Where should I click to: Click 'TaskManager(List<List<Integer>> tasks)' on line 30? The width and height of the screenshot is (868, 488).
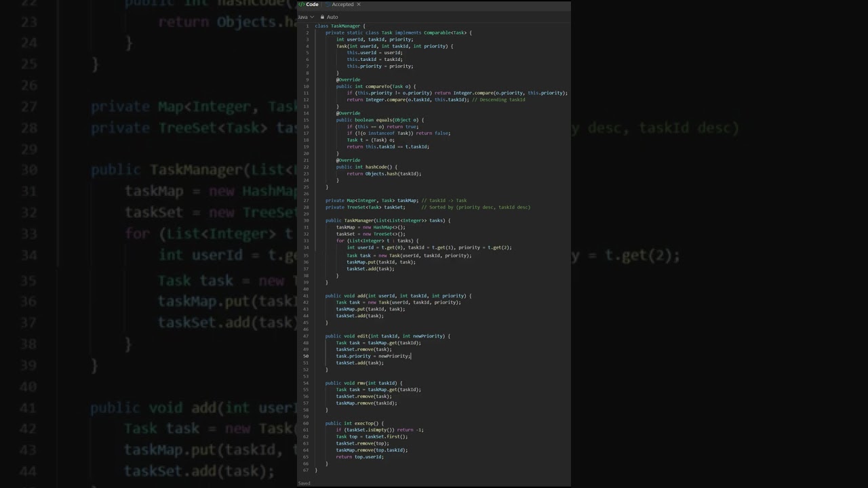click(x=395, y=220)
